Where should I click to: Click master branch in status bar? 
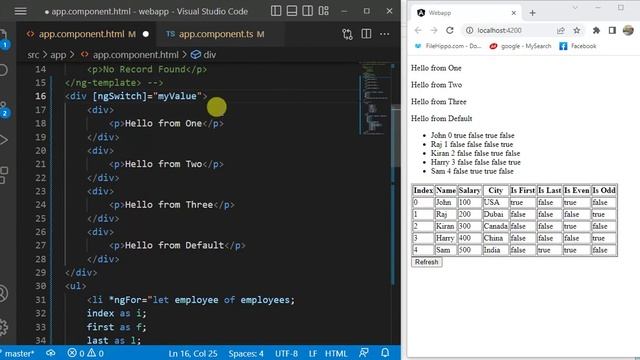[x=19, y=353]
